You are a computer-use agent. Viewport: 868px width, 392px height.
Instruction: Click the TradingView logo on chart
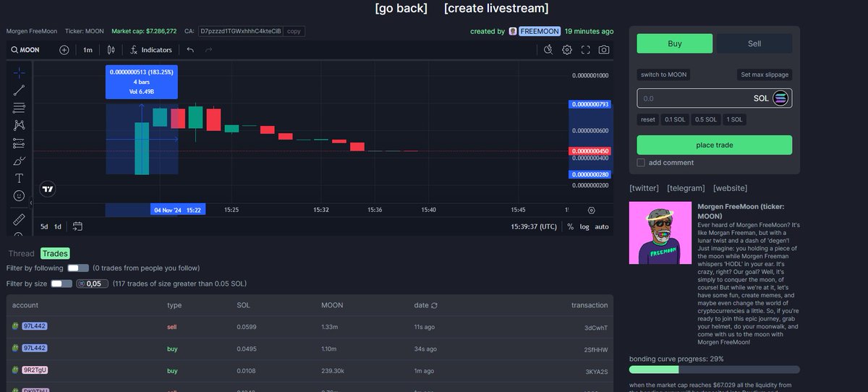point(48,189)
